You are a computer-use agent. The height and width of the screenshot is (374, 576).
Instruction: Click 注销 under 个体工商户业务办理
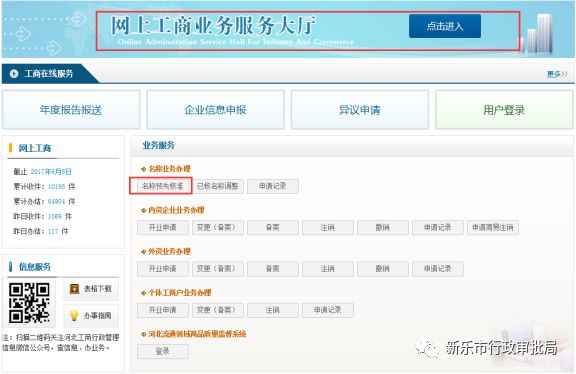click(273, 310)
